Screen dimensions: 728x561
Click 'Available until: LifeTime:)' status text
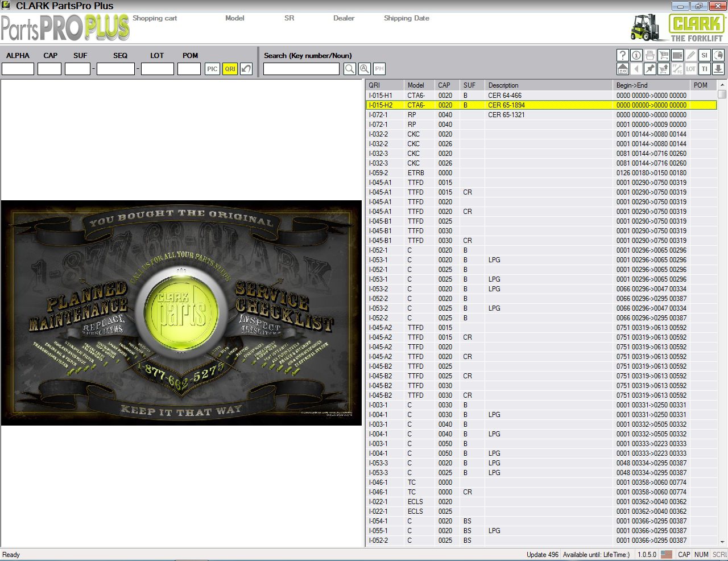tap(597, 555)
